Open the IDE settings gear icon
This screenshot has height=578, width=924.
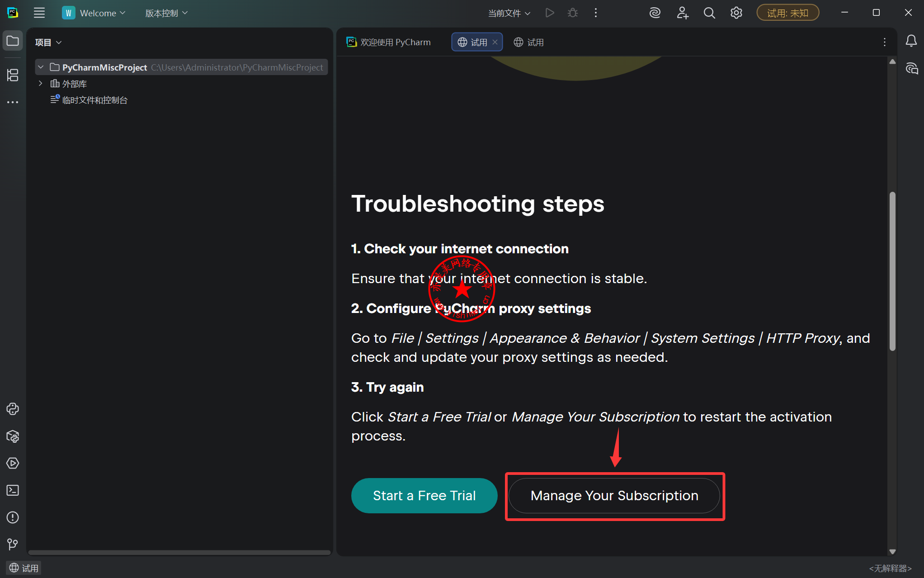click(736, 13)
